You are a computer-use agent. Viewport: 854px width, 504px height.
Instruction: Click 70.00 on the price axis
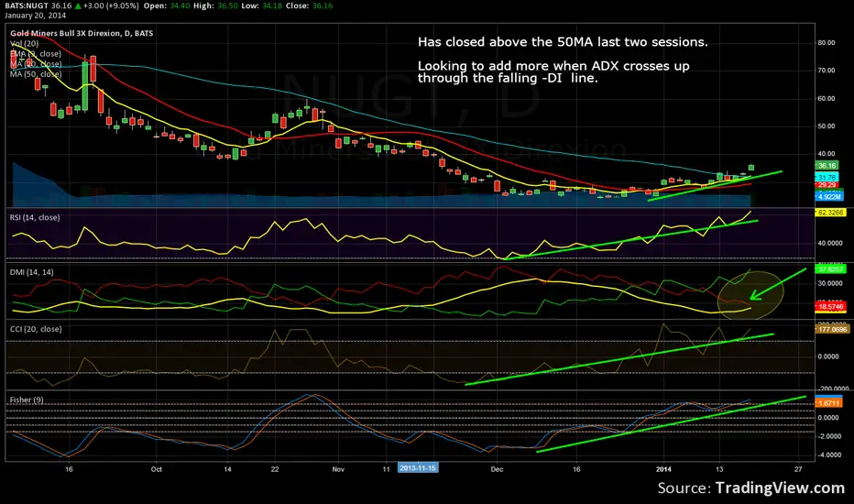click(x=827, y=71)
